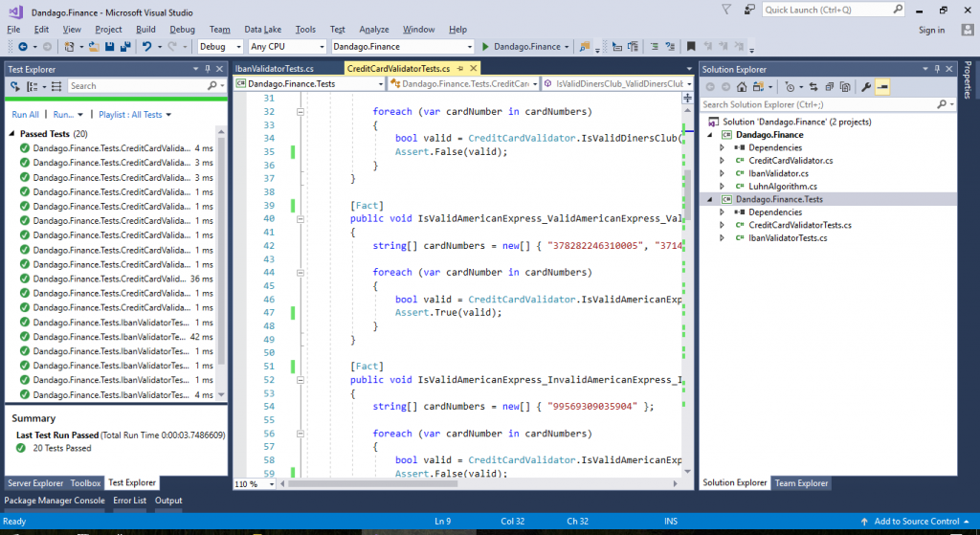Viewport: 980px width, 535px height.
Task: Switch to the Team Explorer tab
Action: tap(801, 483)
